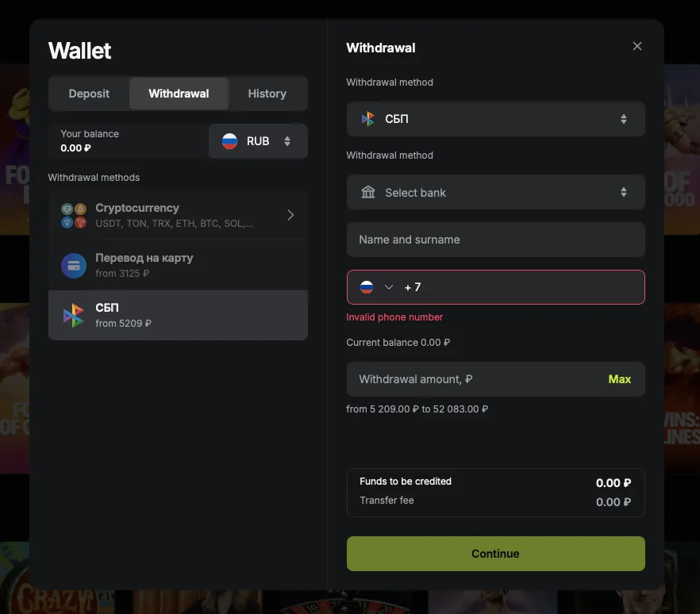The image size is (700, 614).
Task: Click the Continue button
Action: [x=495, y=554]
